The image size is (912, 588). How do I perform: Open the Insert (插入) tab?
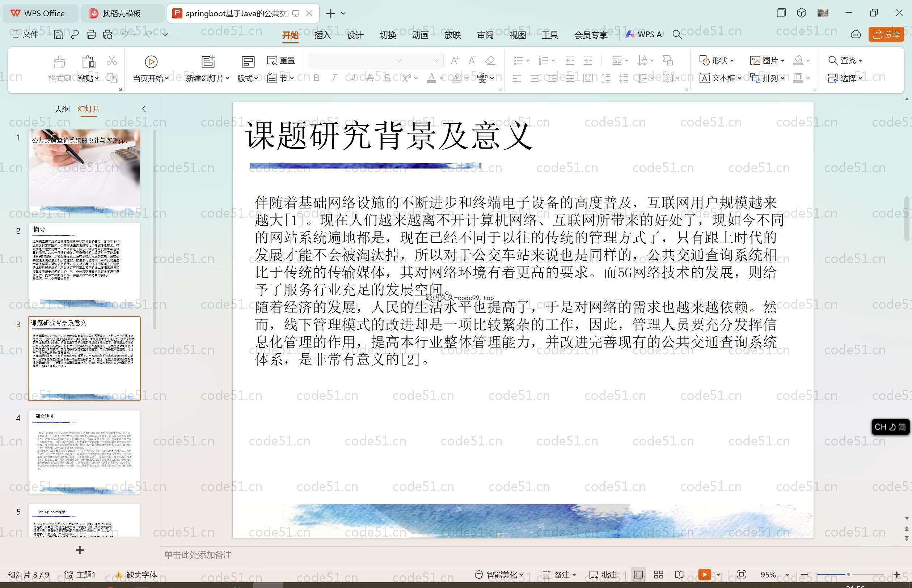point(322,35)
